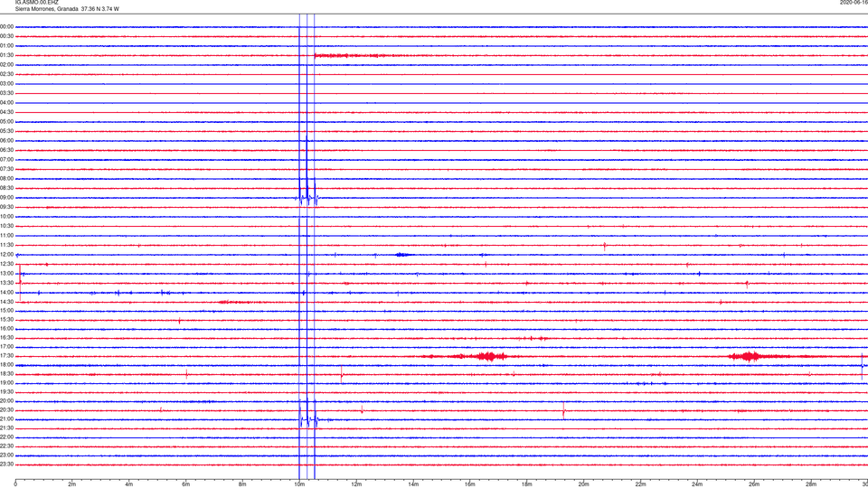
Task: Click the 23:00 trace label
Action: pyautogui.click(x=6, y=455)
